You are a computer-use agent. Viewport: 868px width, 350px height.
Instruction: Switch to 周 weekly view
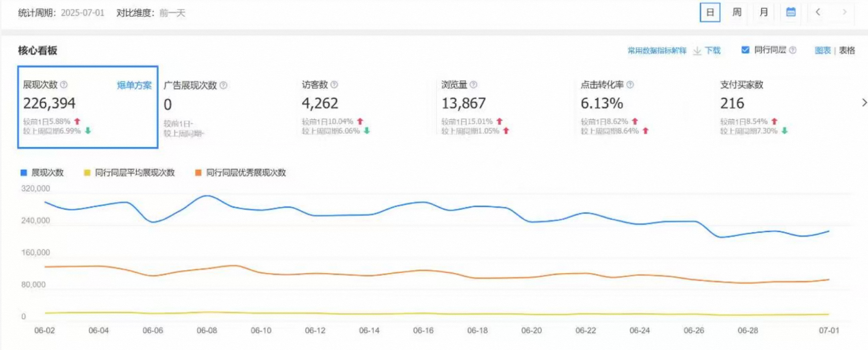pyautogui.click(x=737, y=12)
